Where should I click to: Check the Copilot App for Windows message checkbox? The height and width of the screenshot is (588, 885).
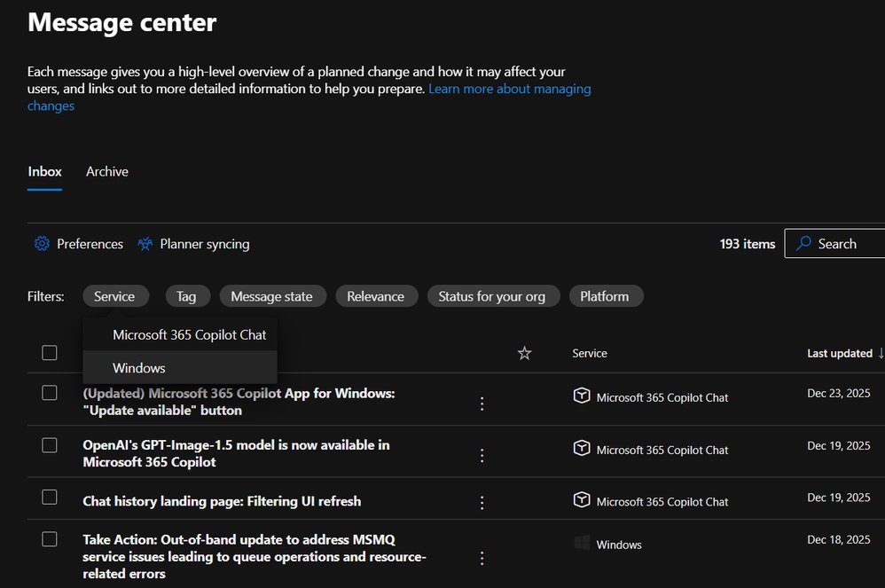click(x=50, y=393)
